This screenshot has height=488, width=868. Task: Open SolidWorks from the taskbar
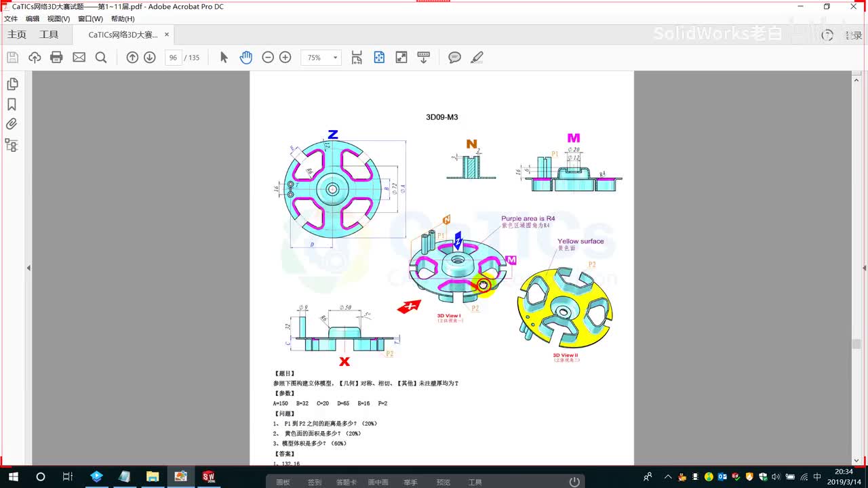208,476
